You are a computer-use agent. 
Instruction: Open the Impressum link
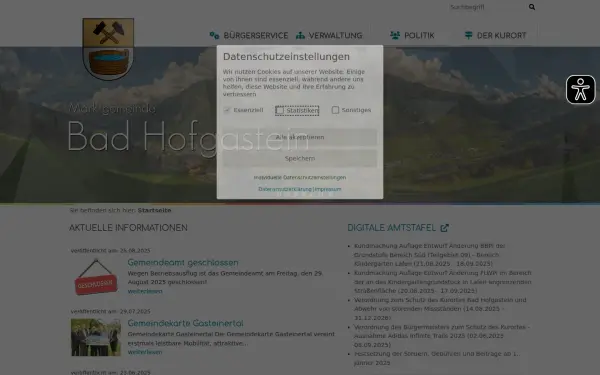328,189
